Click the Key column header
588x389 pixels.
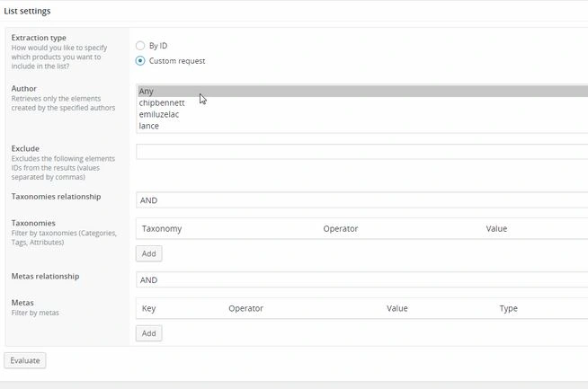(x=149, y=309)
